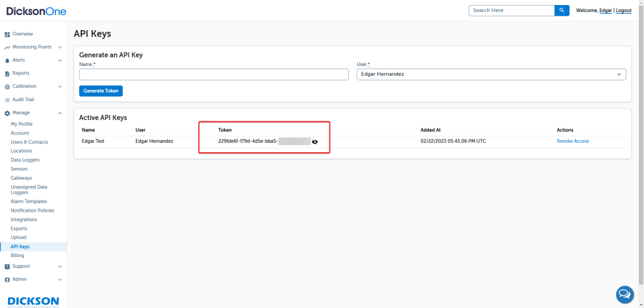
Task: Open the User dropdown showing Edgar Hernandez
Action: click(x=491, y=75)
